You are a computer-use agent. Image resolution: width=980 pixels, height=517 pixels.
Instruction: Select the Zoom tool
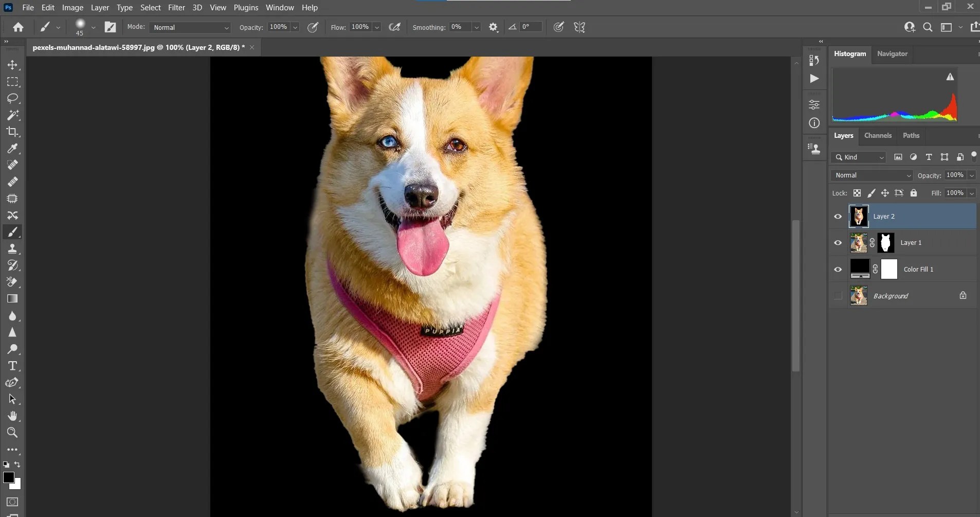[x=13, y=433]
